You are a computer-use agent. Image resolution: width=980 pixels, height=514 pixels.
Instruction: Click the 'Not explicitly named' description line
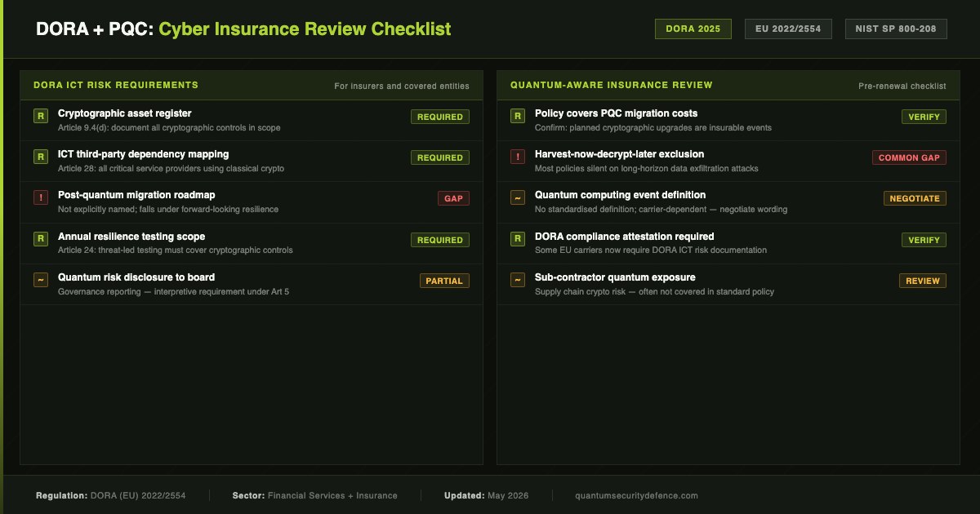click(x=168, y=210)
